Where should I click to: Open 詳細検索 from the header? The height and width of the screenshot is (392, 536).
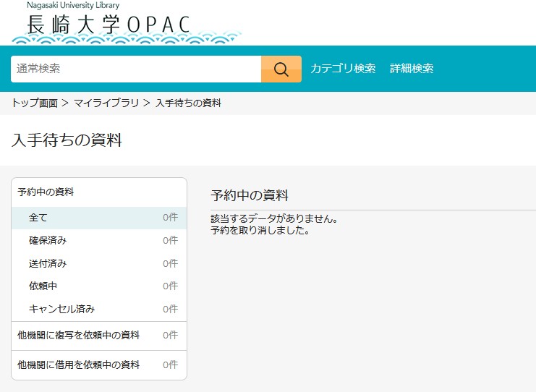[x=412, y=69]
